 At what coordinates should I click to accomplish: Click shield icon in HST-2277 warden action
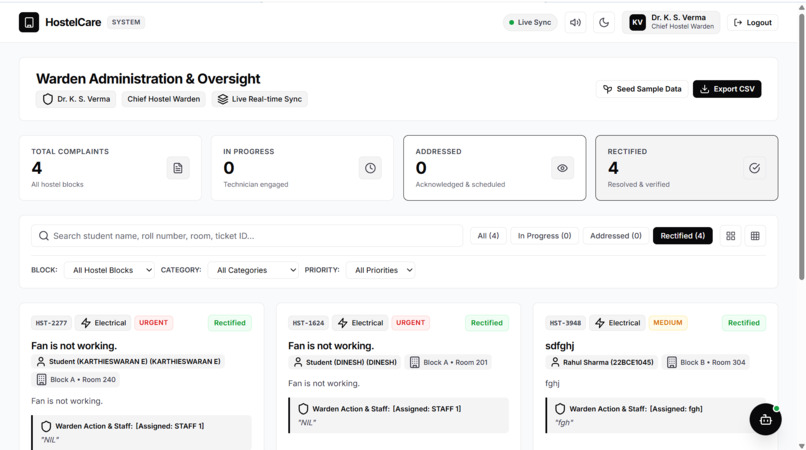coord(46,426)
